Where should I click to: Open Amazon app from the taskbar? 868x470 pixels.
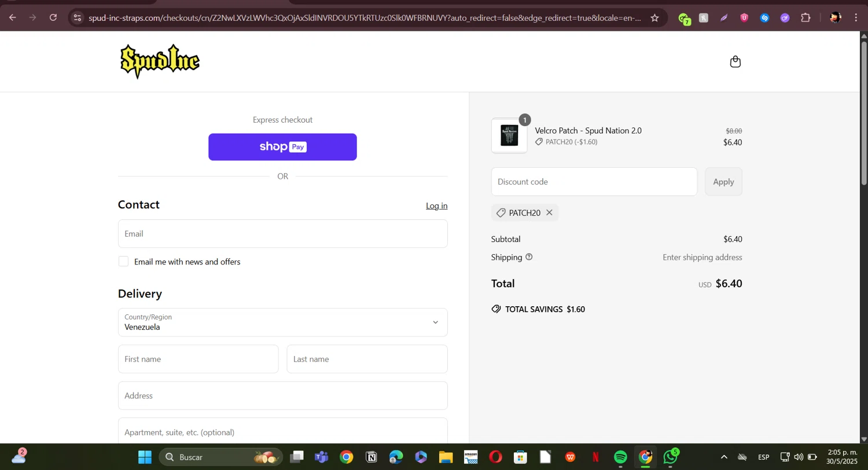tap(470, 457)
